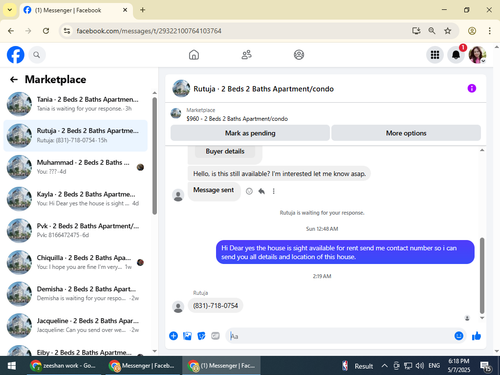Click the install app icon in address bar

(416, 31)
